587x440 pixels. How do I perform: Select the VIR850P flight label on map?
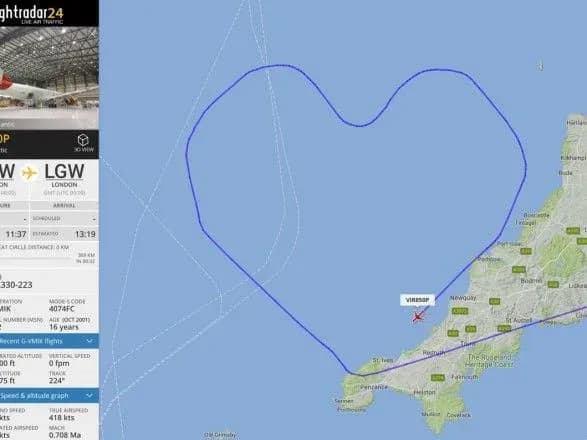417,300
